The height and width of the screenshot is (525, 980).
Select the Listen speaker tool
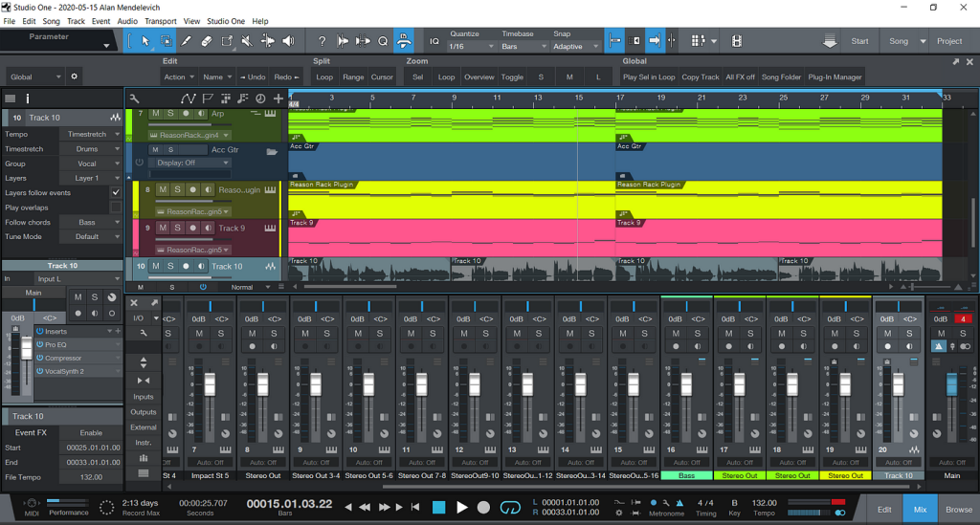click(x=288, y=41)
